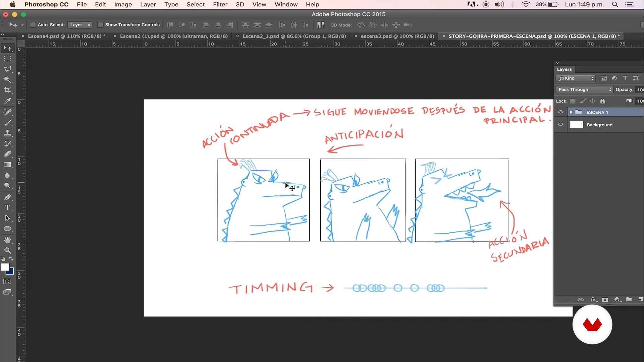Add a layer mask
This screenshot has height=362, width=644.
pos(605,300)
